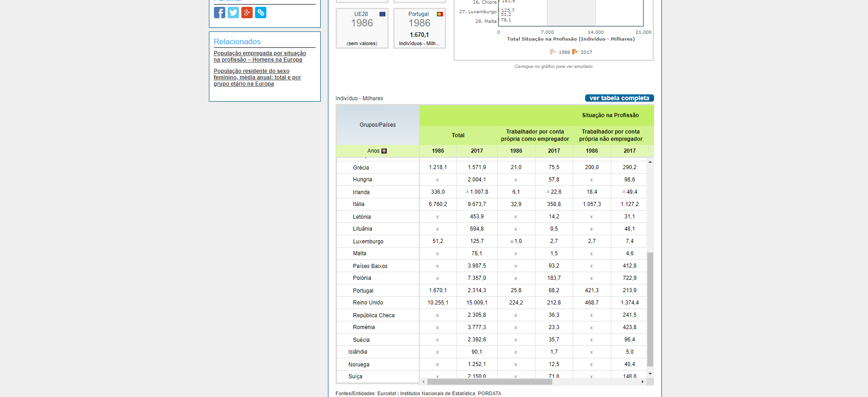
Task: Click the EU flag in UE28 card
Action: coord(382,14)
